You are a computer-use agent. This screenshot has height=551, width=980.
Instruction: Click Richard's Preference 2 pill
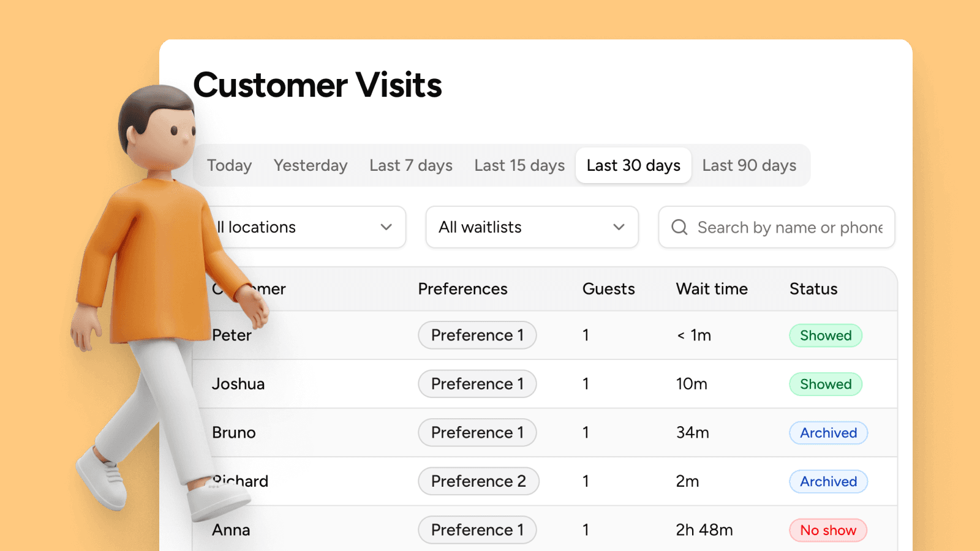coord(478,481)
